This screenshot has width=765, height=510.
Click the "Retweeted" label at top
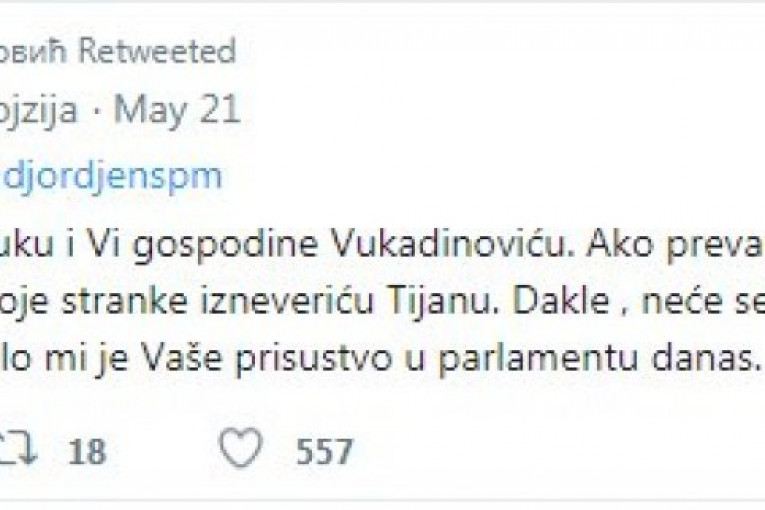(x=157, y=51)
